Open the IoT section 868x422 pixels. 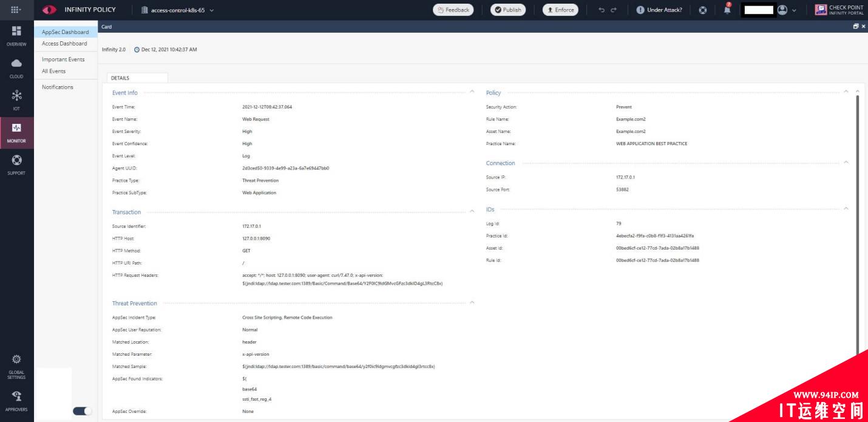click(x=16, y=100)
